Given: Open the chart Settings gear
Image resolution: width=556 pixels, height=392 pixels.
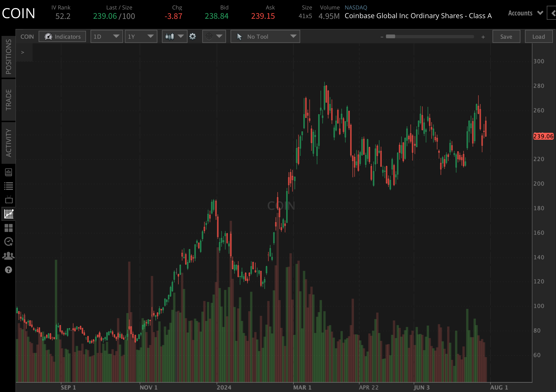Looking at the screenshot, I should point(193,36).
